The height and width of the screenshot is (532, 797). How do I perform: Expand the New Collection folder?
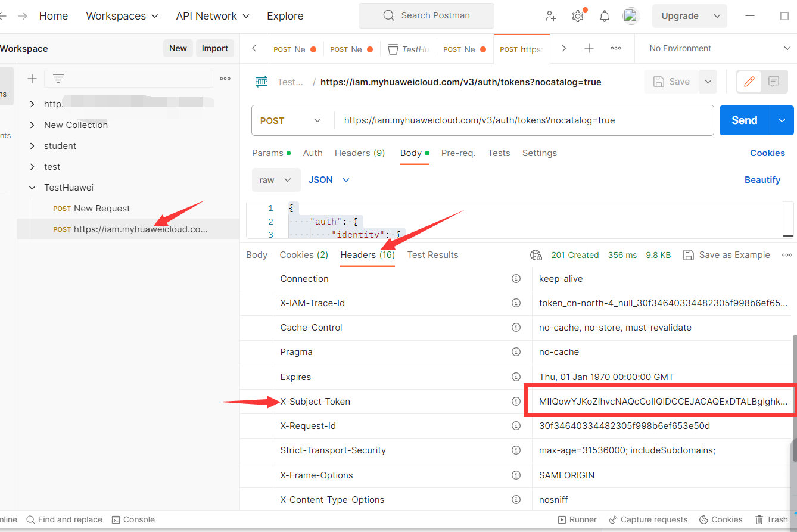coord(32,125)
